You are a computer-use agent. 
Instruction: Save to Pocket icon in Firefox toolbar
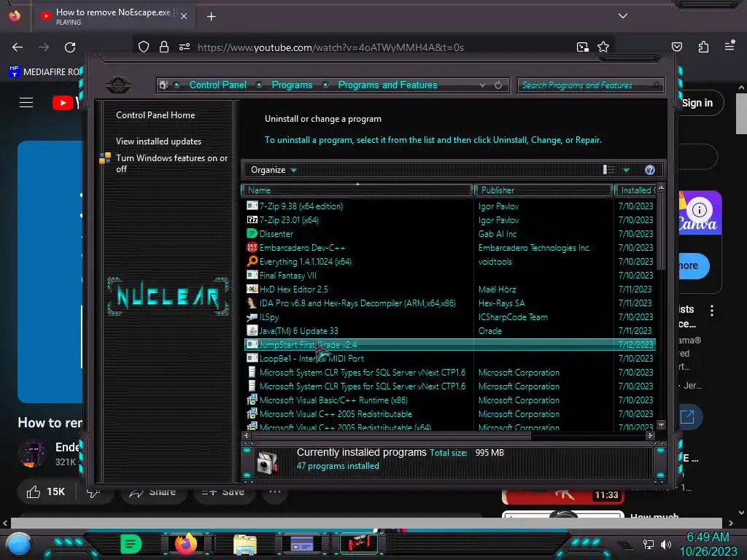pyautogui.click(x=677, y=47)
